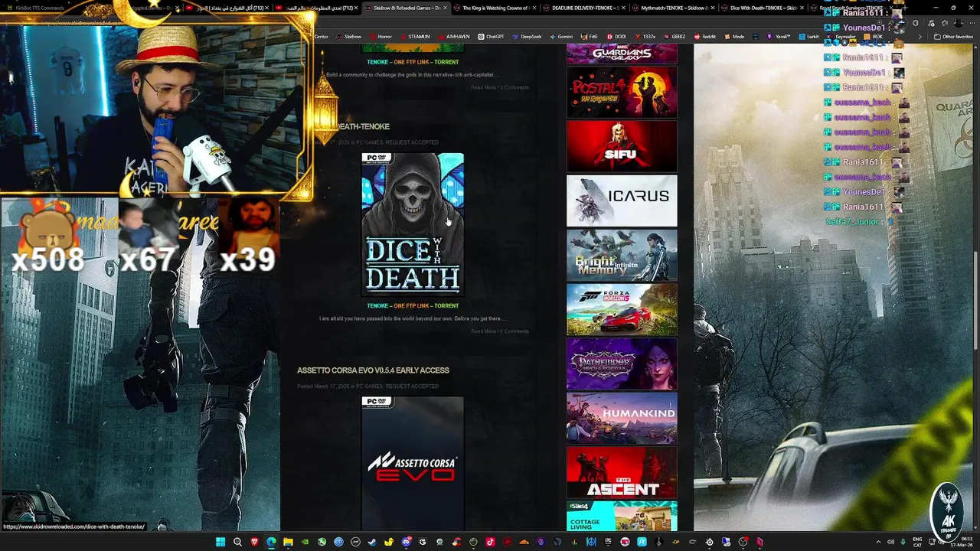Click the ASSETTO CORSA EVO V0.5.4 EARLY ACCESS title
Image resolution: width=980 pixels, height=551 pixels.
(x=373, y=370)
